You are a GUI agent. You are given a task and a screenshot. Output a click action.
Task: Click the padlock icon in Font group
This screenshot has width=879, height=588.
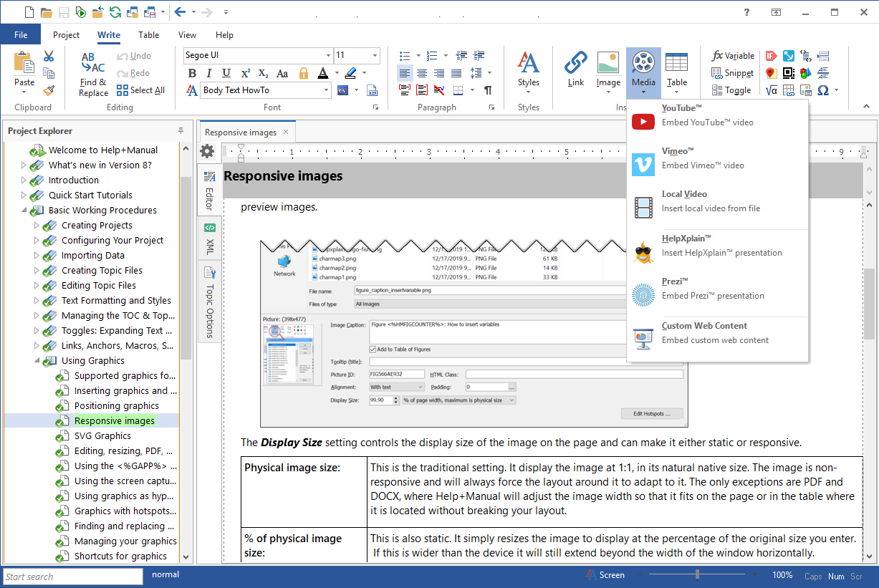(x=303, y=73)
